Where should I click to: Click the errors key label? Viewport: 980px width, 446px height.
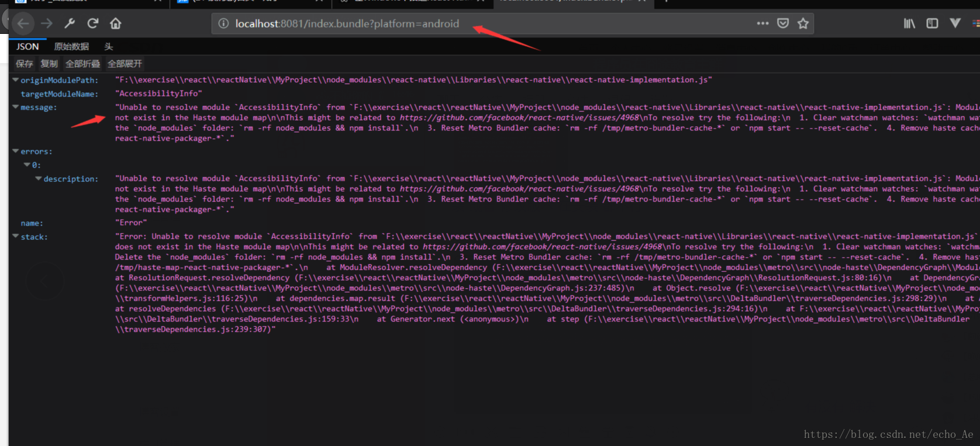pyautogui.click(x=36, y=151)
